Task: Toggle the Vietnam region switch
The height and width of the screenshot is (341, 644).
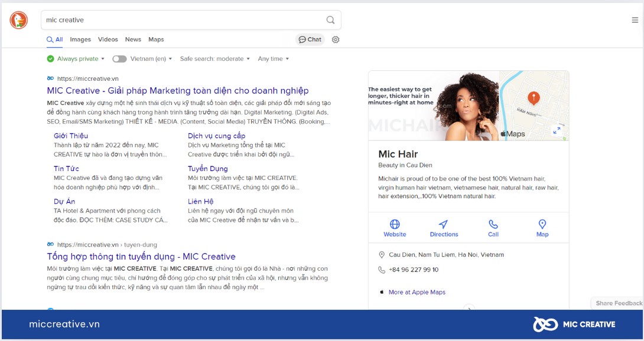Action: (119, 59)
